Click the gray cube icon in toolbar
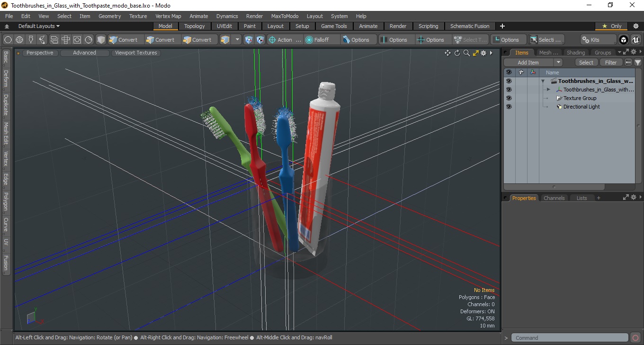The image size is (644, 345). point(100,40)
